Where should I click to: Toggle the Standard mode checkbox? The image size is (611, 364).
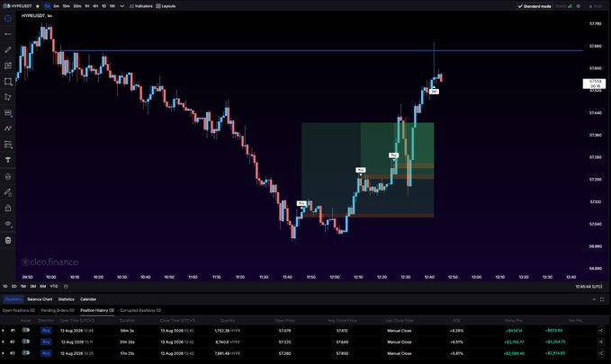[x=535, y=6]
